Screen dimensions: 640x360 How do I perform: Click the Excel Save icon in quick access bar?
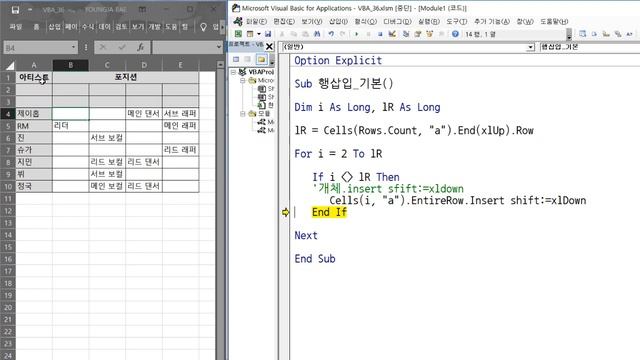pos(16,9)
